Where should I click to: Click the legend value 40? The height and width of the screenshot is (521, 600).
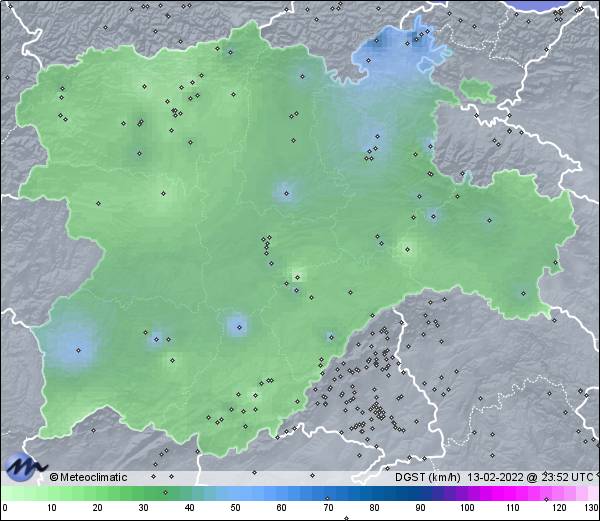click(190, 508)
